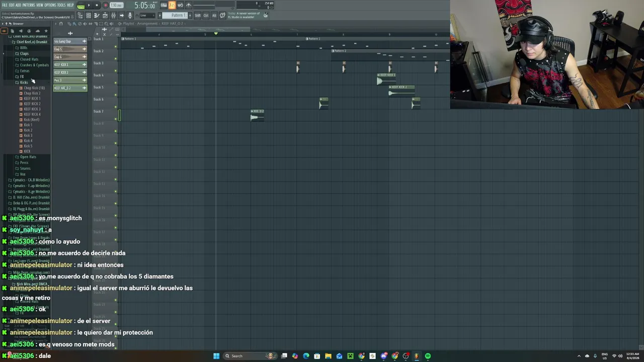The height and width of the screenshot is (362, 644).
Task: Open the ADD menu
Action: (x=18, y=5)
